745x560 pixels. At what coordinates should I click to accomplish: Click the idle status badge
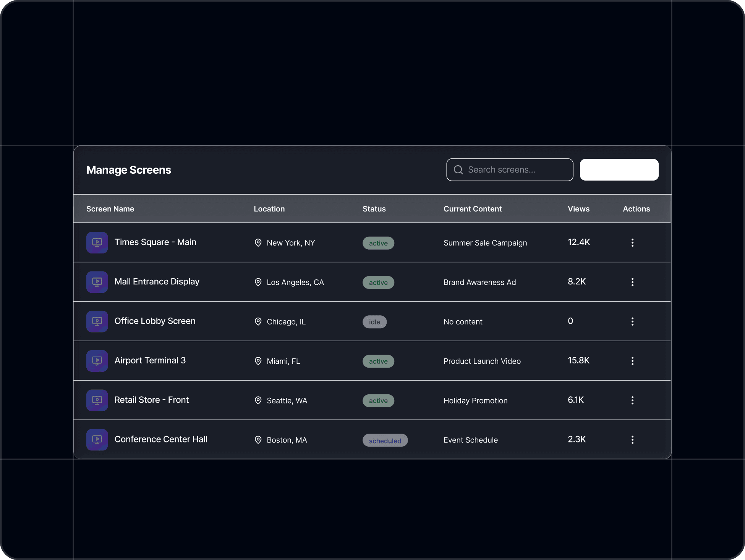coord(374,322)
